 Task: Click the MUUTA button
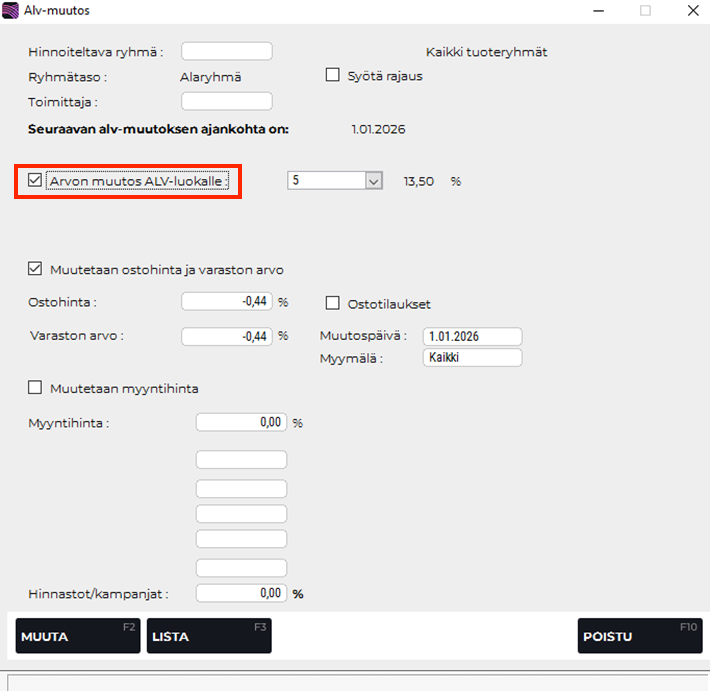[x=78, y=636]
